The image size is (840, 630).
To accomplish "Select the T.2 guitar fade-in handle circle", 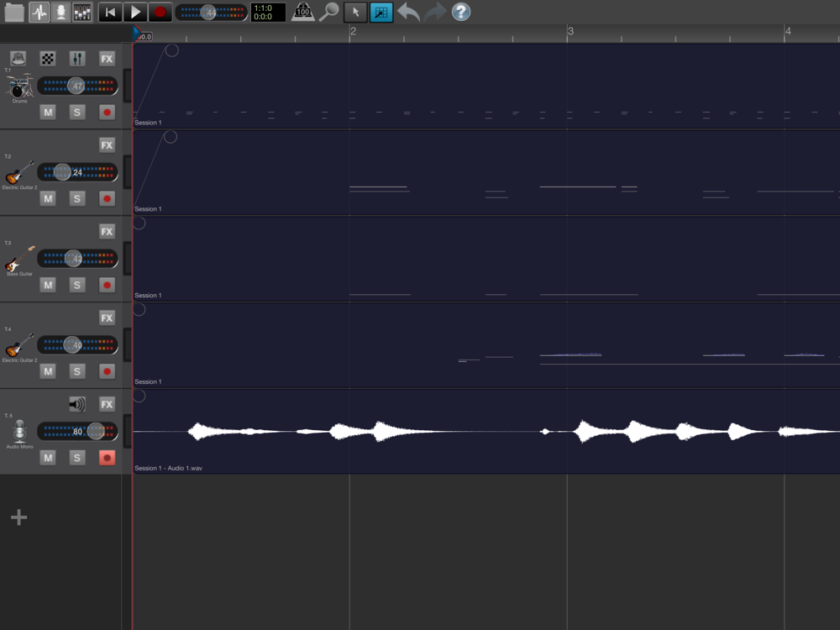I will [x=171, y=137].
